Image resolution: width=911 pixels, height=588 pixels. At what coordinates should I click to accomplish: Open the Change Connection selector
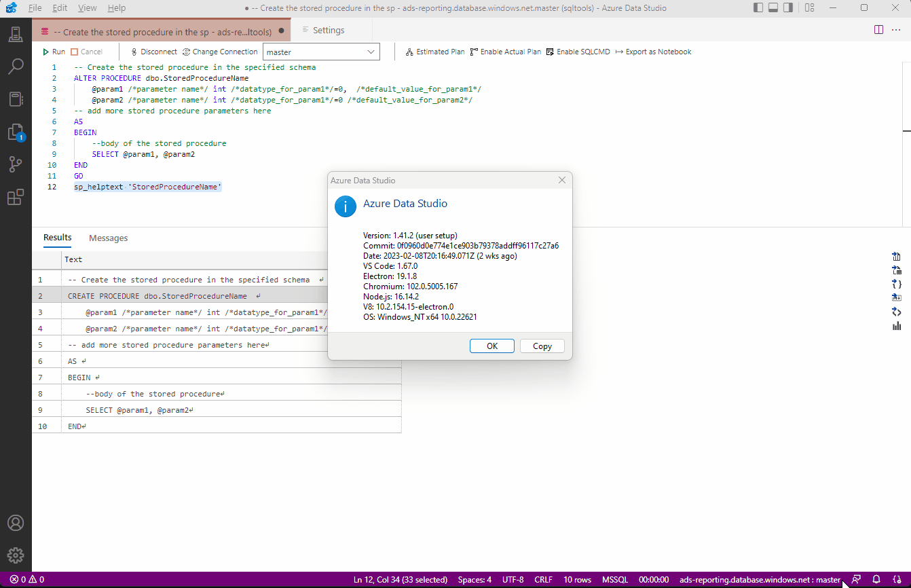(x=220, y=51)
